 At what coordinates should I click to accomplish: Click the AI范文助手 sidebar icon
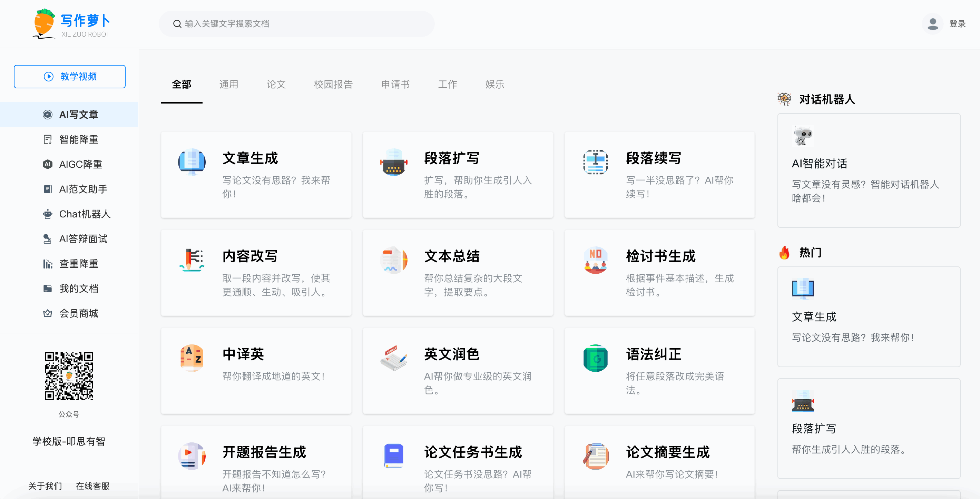tap(47, 189)
